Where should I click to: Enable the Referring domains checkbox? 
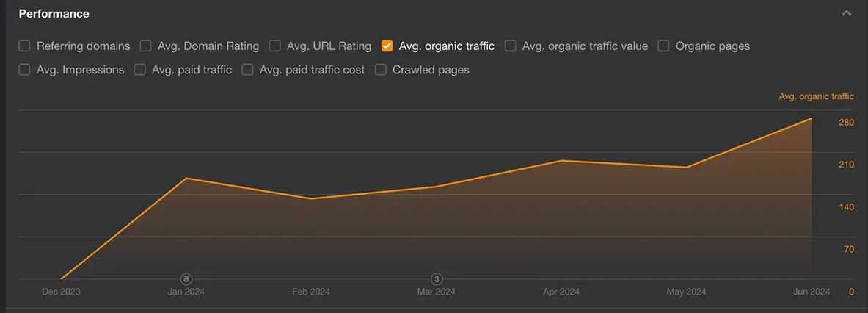(x=25, y=46)
